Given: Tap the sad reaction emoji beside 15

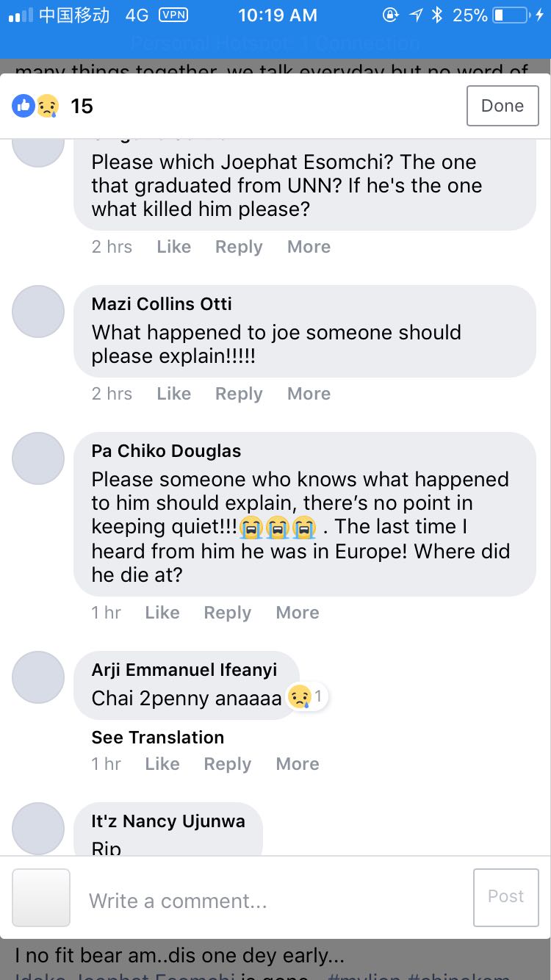Looking at the screenshot, I should 48,107.
